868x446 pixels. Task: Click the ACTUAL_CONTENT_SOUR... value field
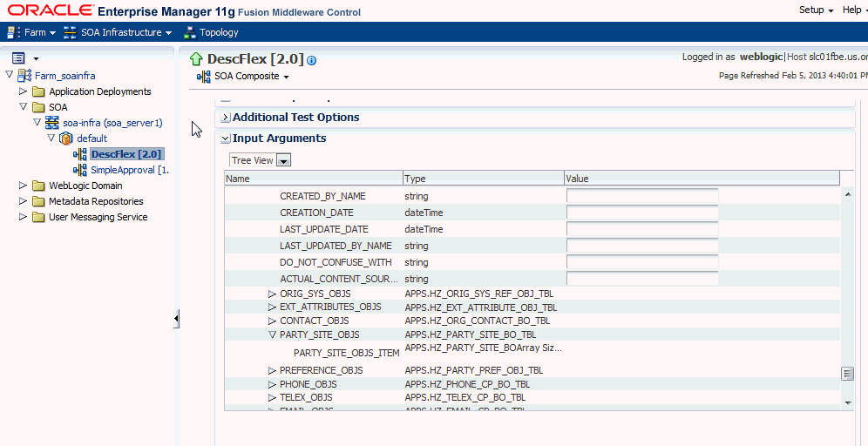point(642,279)
